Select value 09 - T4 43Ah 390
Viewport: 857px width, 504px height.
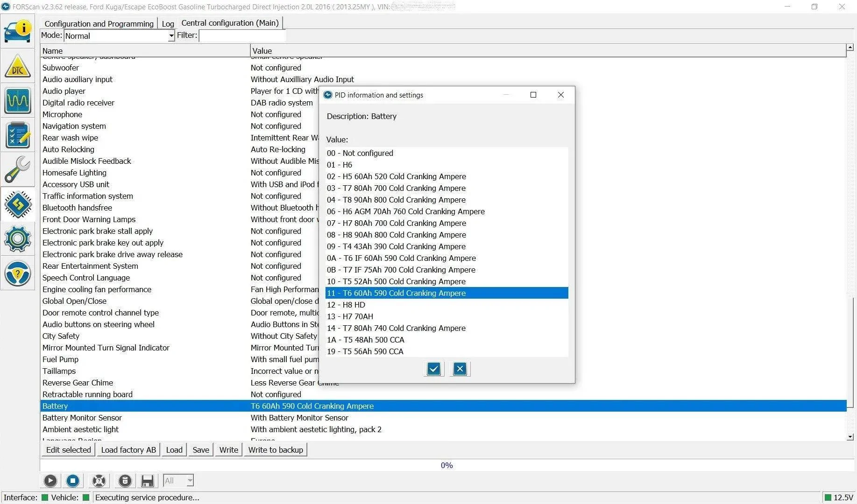(446, 246)
